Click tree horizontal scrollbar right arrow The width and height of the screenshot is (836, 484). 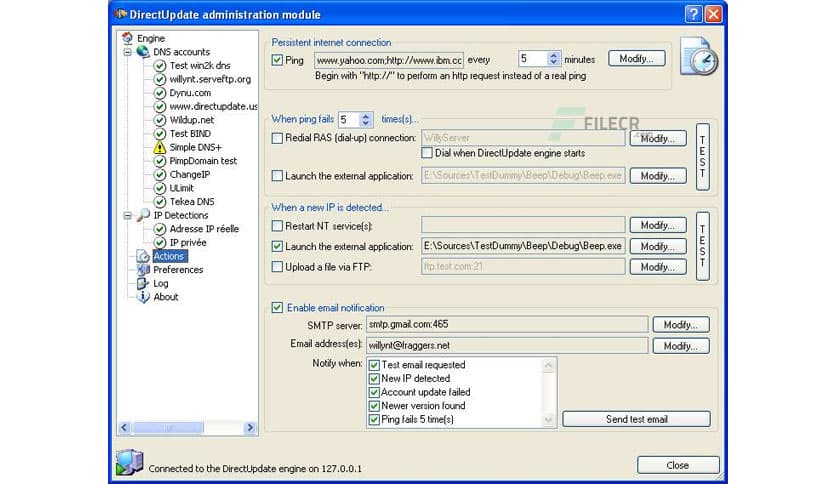(x=250, y=427)
